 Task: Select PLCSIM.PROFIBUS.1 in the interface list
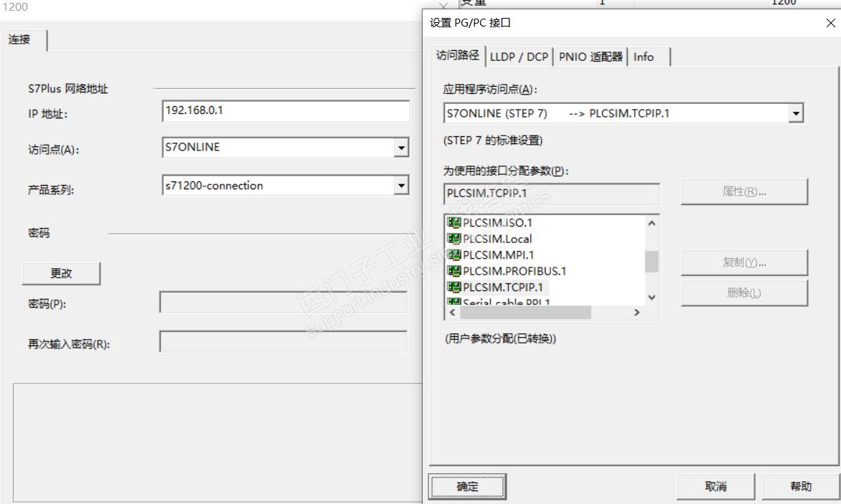pos(515,271)
